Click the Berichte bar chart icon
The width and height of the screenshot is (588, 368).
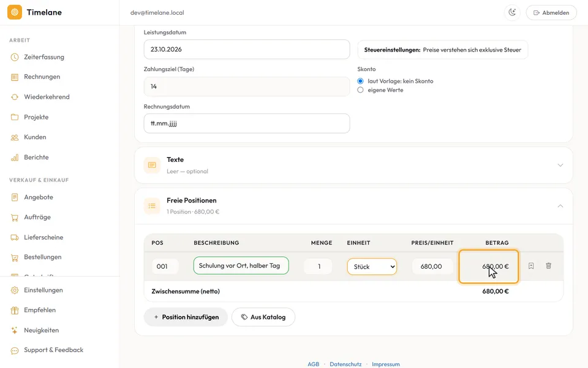tap(15, 158)
